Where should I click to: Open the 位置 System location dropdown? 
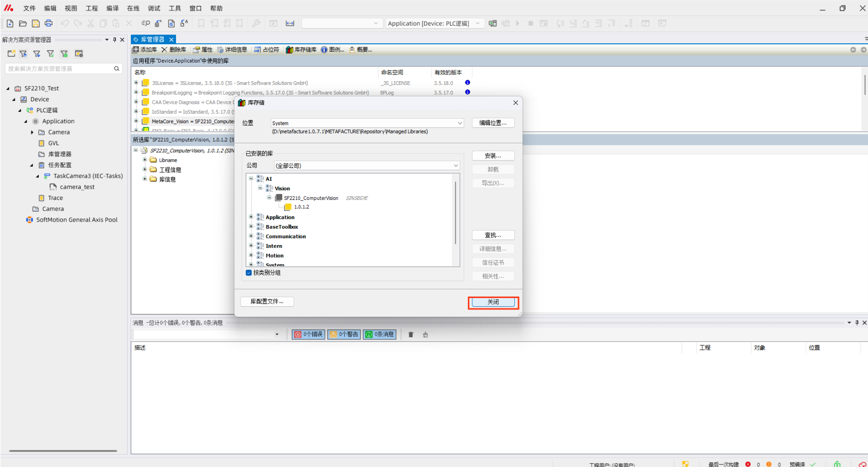(460, 123)
